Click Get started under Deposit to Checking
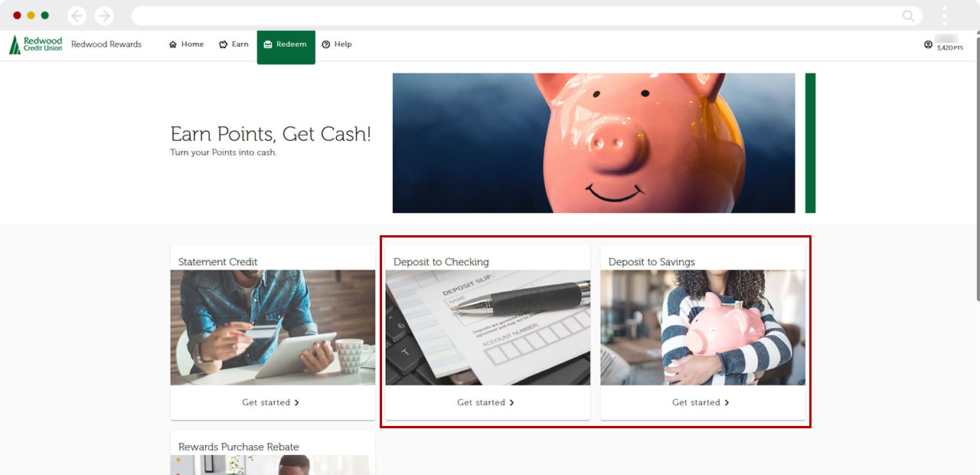 coord(486,402)
